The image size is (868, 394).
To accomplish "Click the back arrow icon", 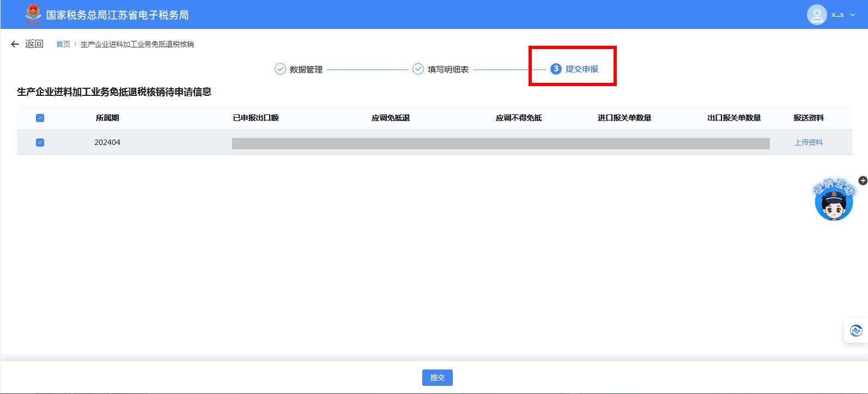I will click(x=15, y=44).
